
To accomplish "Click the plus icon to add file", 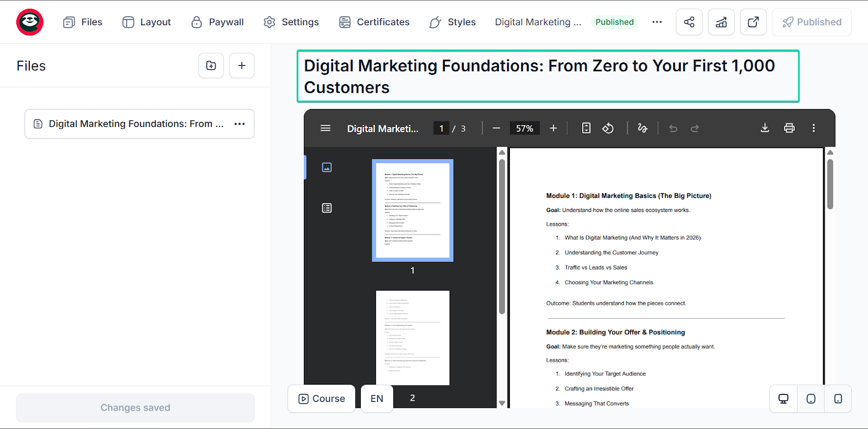I will 242,66.
